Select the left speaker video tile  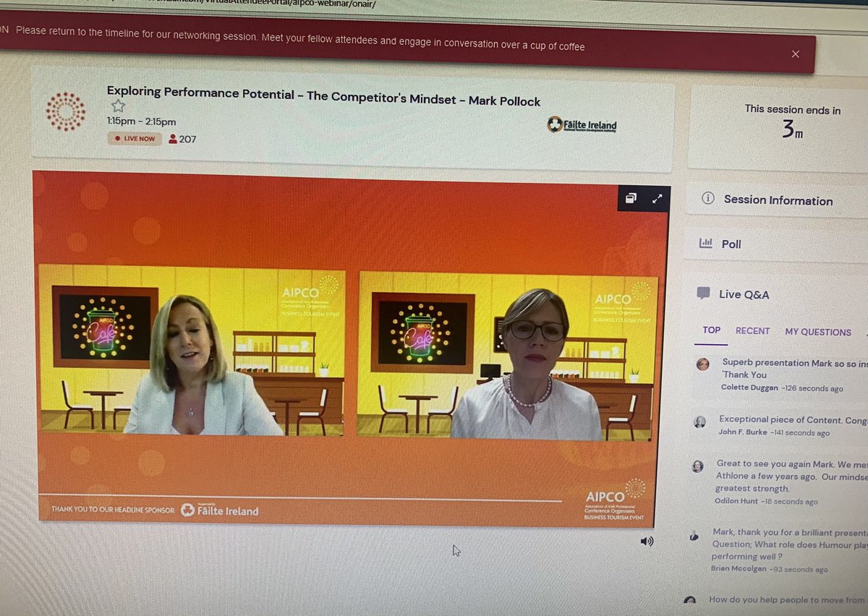[x=192, y=351]
